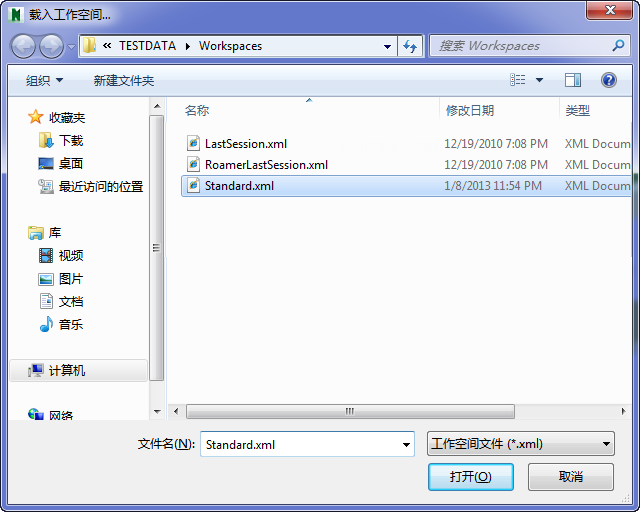640x512 pixels.
Task: Click the refresh button beside address bar
Action: click(410, 46)
